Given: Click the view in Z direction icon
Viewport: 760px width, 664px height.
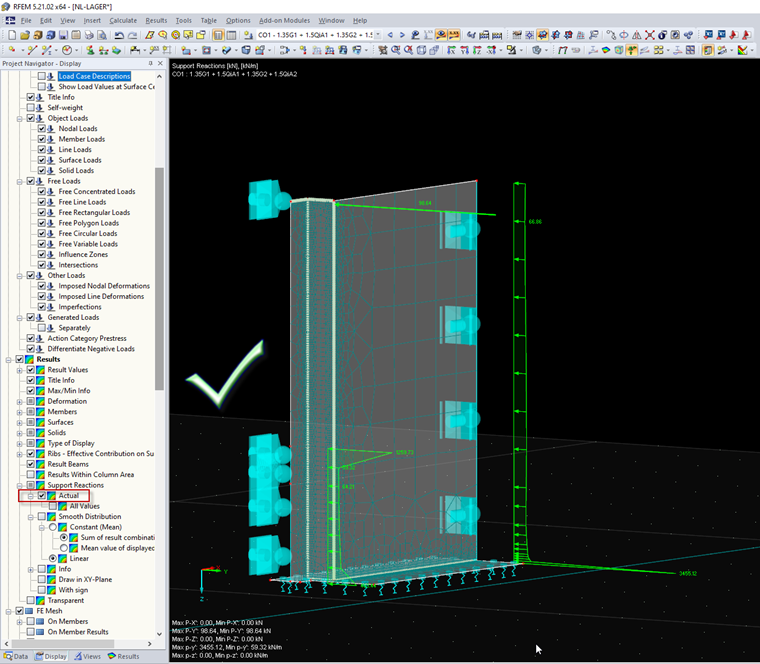Looking at the screenshot, I should (477, 50).
